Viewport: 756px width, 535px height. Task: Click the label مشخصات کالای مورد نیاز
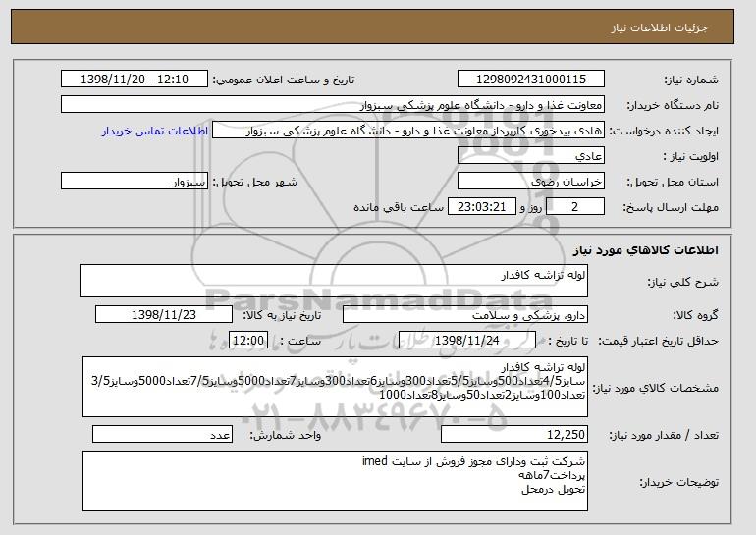point(656,388)
